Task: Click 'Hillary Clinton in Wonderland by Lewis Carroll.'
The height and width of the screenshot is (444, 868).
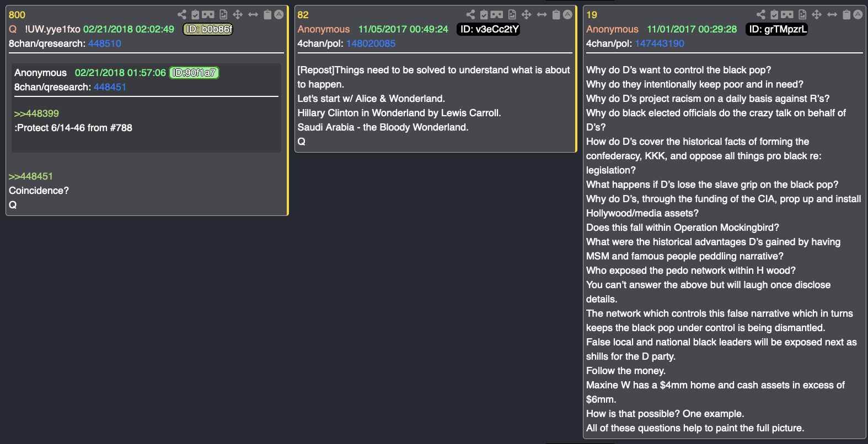Action: [x=399, y=113]
